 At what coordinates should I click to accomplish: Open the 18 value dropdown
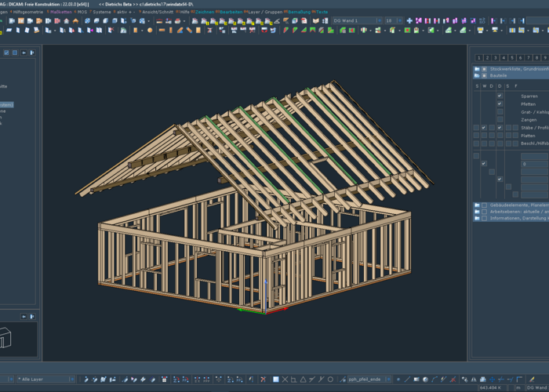399,21
